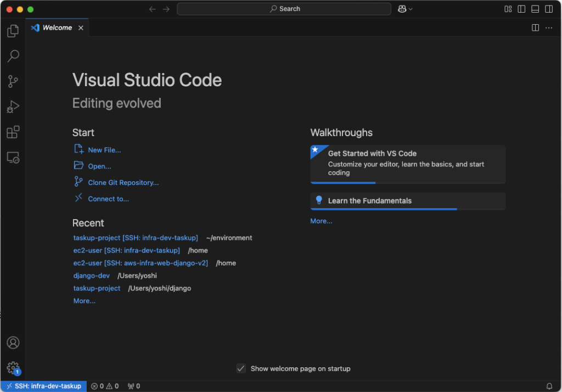Viewport: 562px width, 392px height.
Task: Open the Explorer view
Action: click(12, 31)
